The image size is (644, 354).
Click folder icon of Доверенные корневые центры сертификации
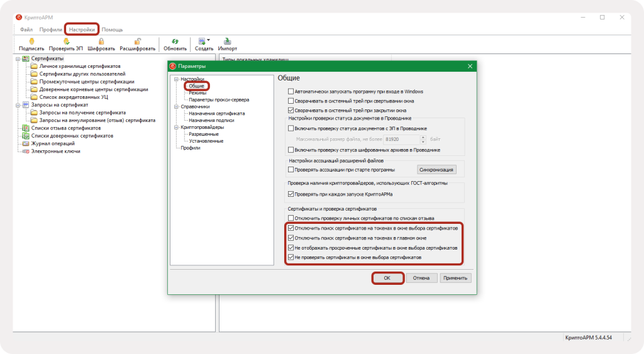(34, 89)
